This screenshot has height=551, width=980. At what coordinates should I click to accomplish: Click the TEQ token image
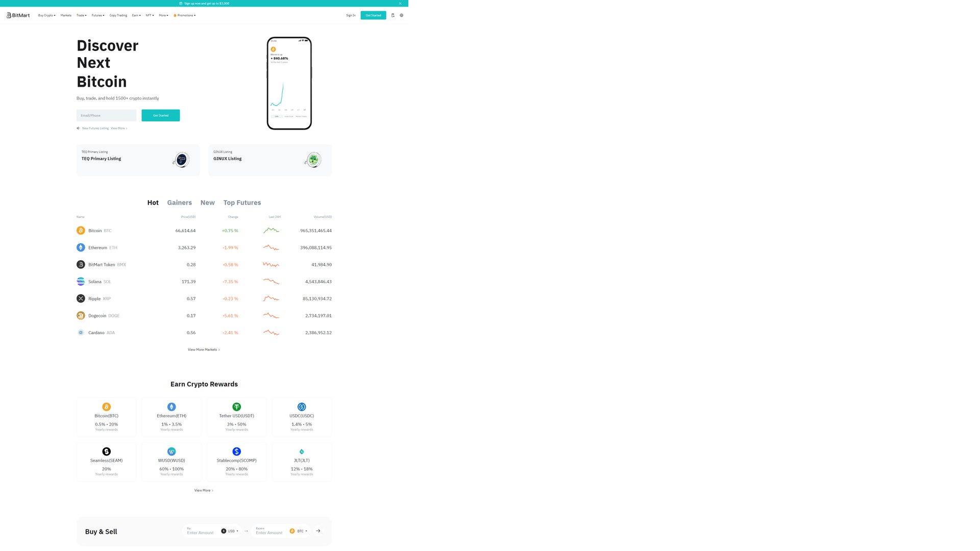(181, 160)
